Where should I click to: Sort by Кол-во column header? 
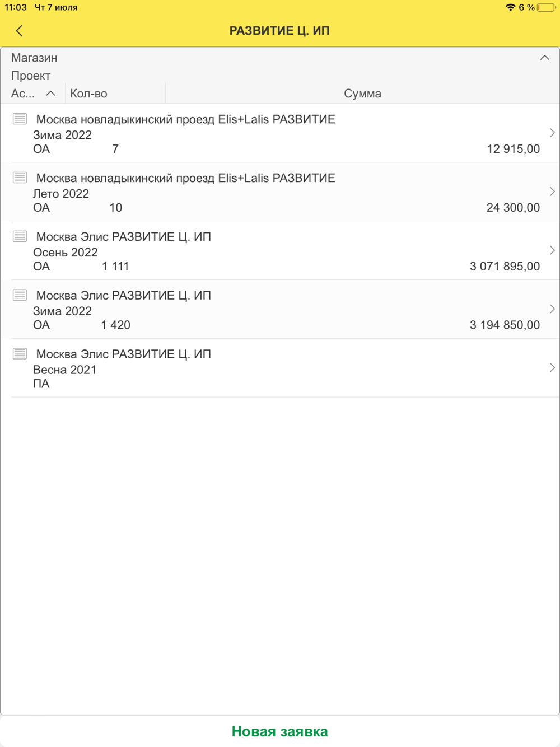click(89, 94)
